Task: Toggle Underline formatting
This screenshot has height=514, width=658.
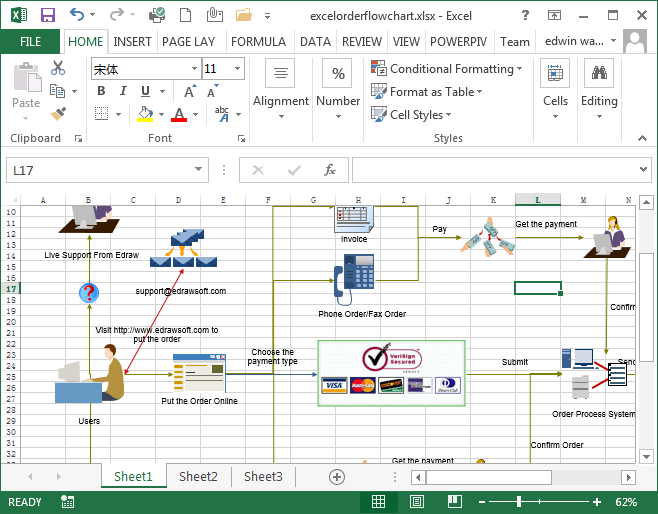Action: (x=147, y=91)
